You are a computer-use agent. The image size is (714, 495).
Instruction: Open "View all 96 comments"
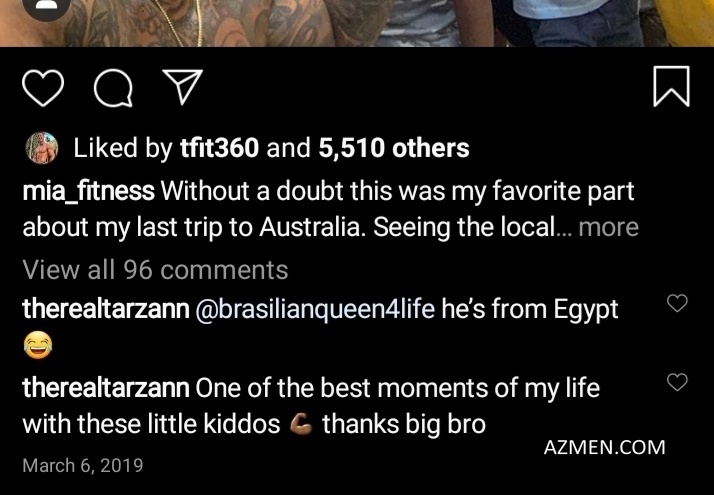click(155, 270)
